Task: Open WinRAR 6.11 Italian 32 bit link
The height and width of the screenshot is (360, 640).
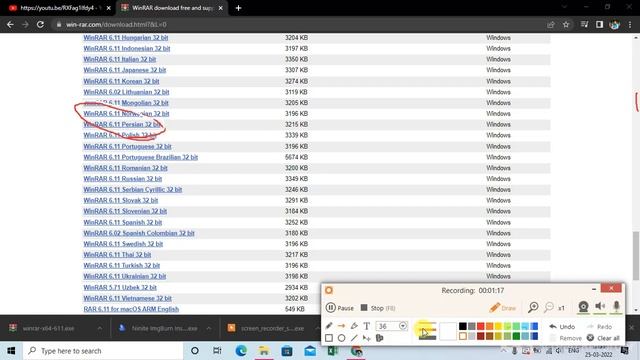Action: click(120, 59)
